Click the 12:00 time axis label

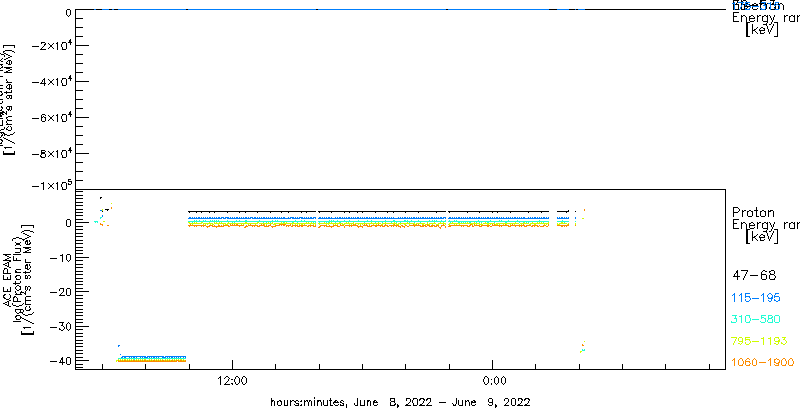tap(233, 381)
